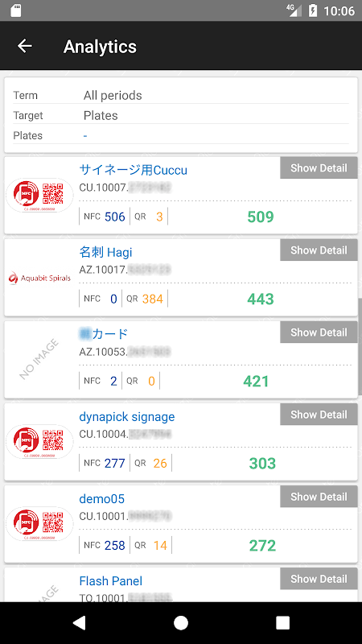
Task: Show Detail for Flash Panel
Action: (x=319, y=578)
